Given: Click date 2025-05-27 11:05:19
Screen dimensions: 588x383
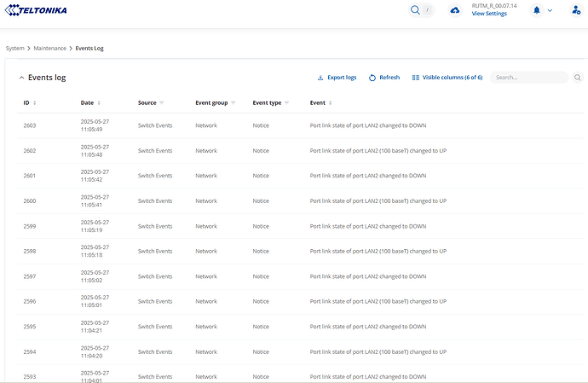Looking at the screenshot, I should point(95,226).
